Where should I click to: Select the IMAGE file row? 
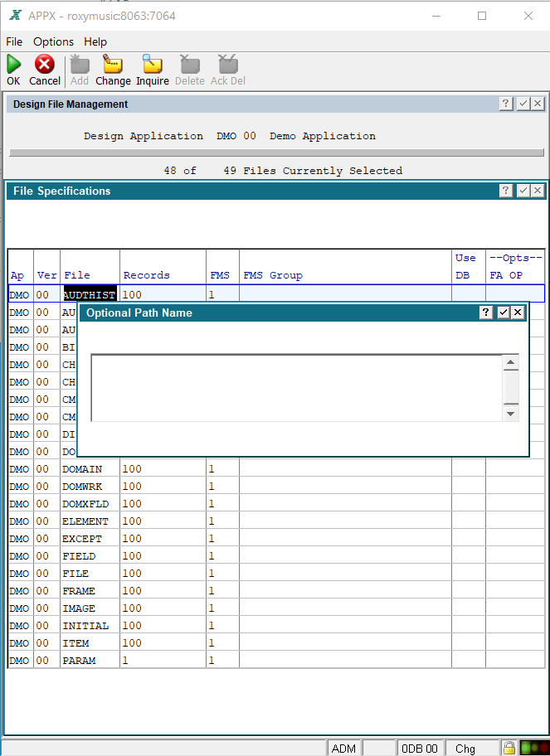(276, 608)
